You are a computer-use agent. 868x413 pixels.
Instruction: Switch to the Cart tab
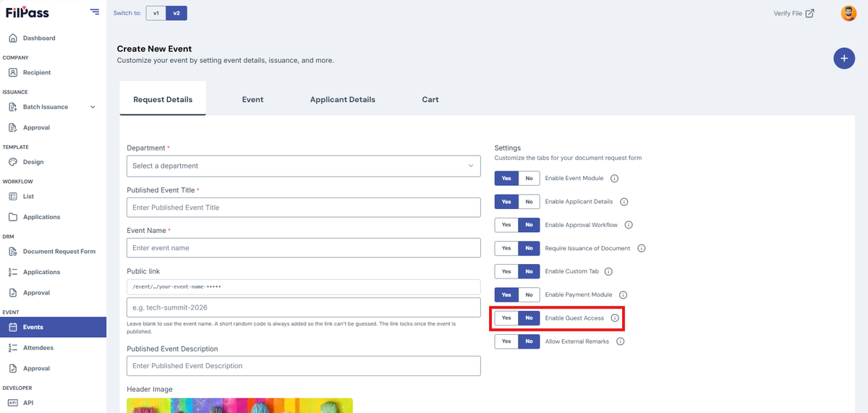tap(430, 99)
